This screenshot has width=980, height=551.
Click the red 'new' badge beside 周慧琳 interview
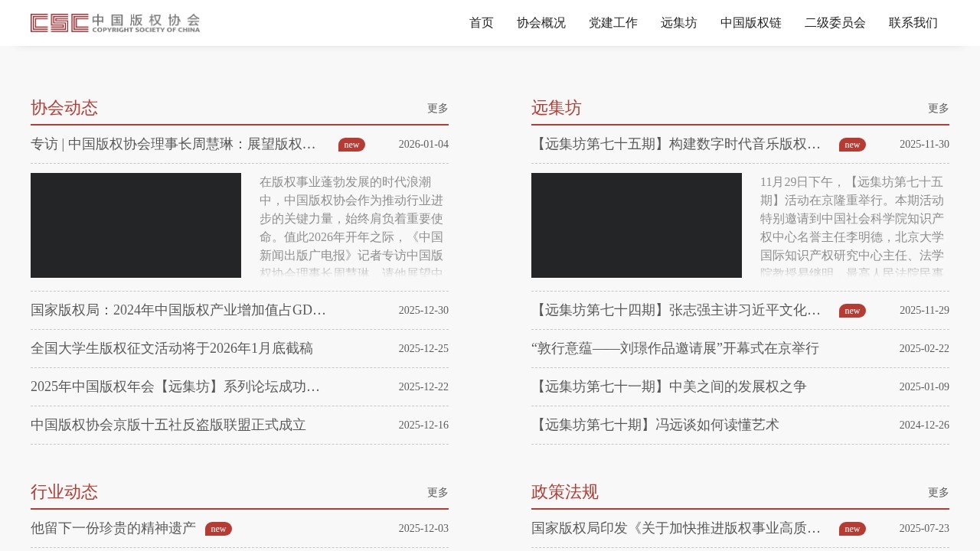351,145
